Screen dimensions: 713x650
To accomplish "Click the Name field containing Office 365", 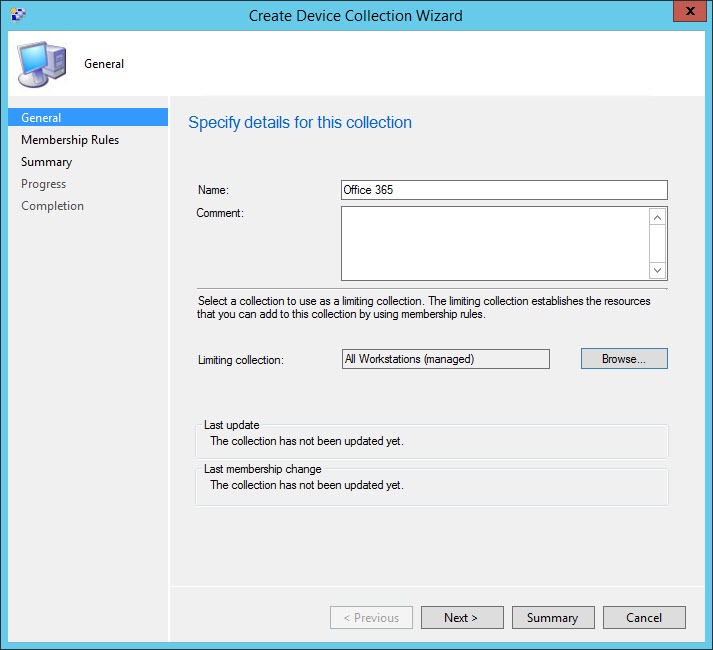I will (503, 190).
